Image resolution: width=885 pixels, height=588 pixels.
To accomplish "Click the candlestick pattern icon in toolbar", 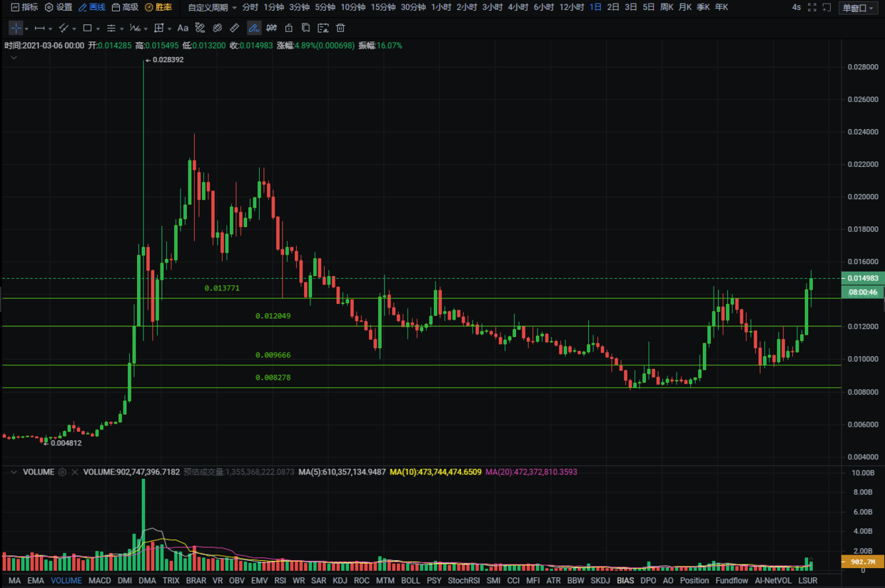I will (271, 28).
